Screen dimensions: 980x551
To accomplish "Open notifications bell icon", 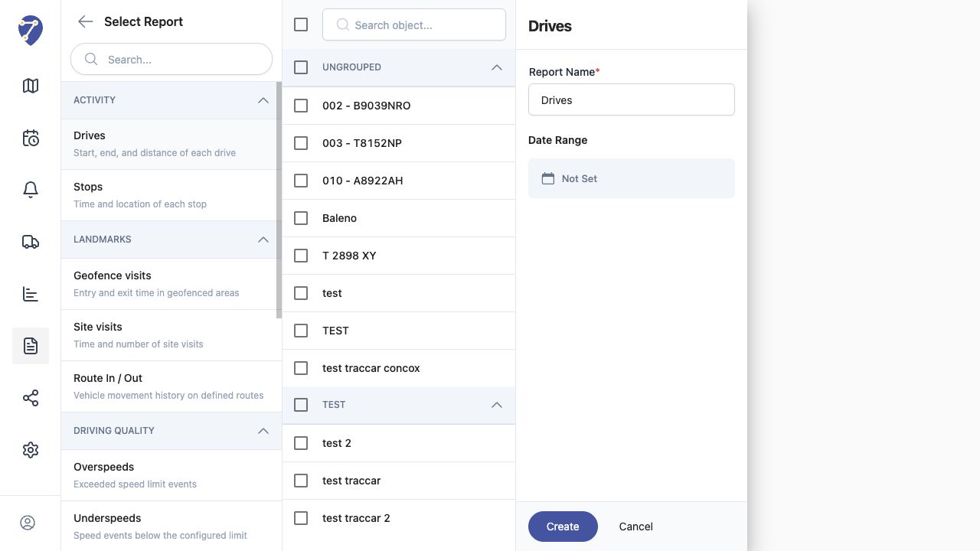I will pyautogui.click(x=31, y=190).
